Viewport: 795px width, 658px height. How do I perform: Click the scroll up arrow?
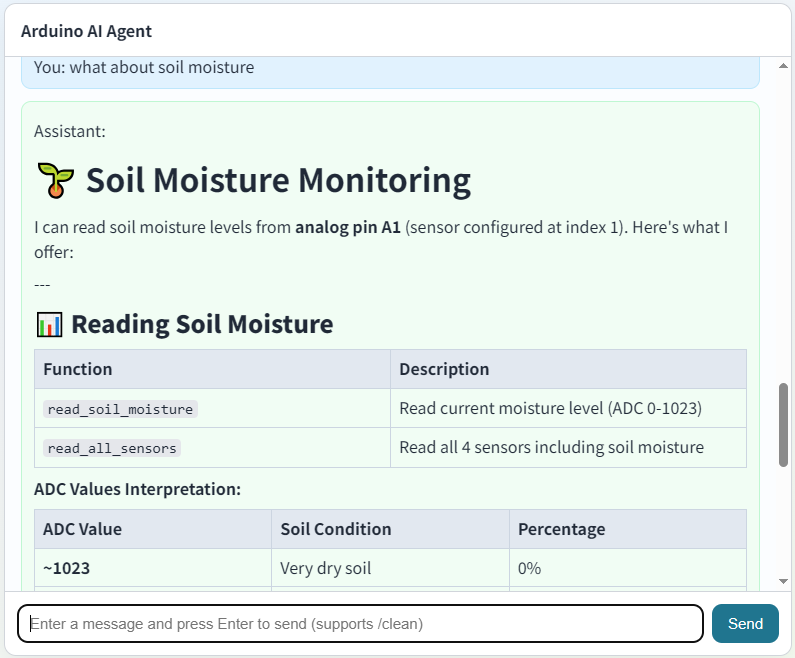pyautogui.click(x=783, y=66)
